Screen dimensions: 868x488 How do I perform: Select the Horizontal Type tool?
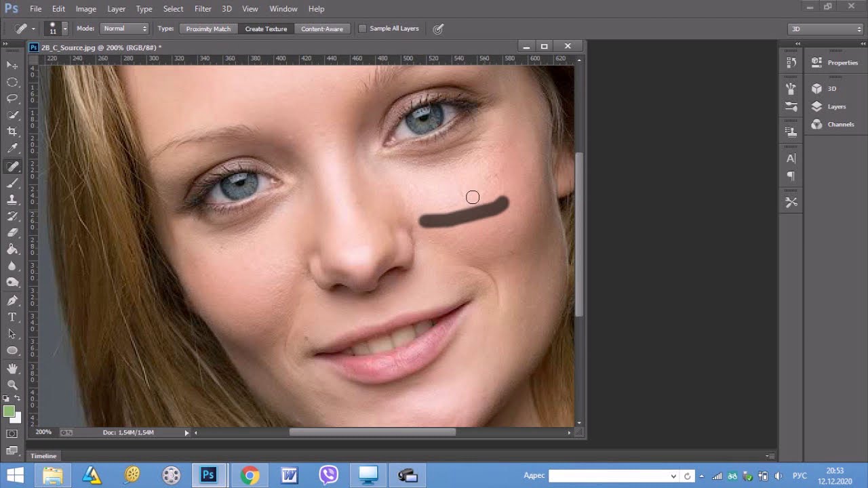(12, 317)
